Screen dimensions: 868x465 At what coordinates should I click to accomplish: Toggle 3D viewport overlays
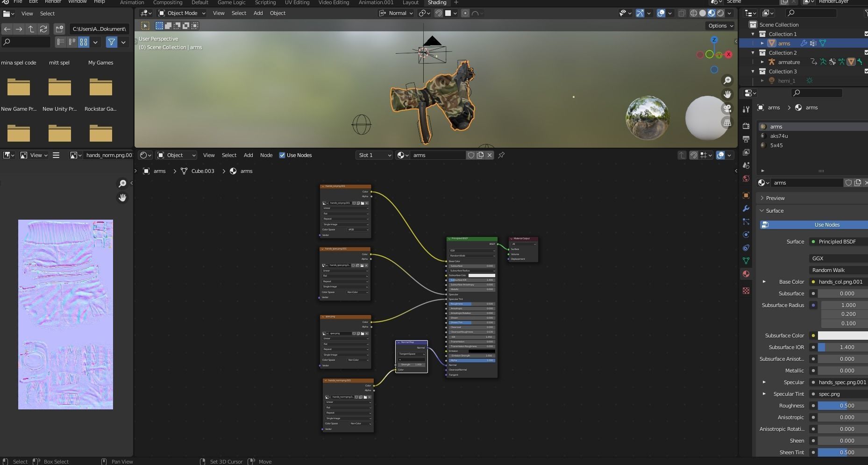click(661, 13)
